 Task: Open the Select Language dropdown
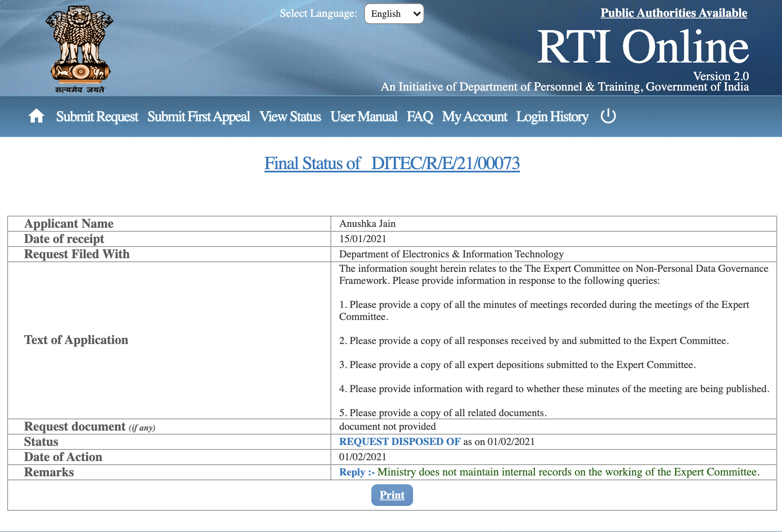(394, 14)
